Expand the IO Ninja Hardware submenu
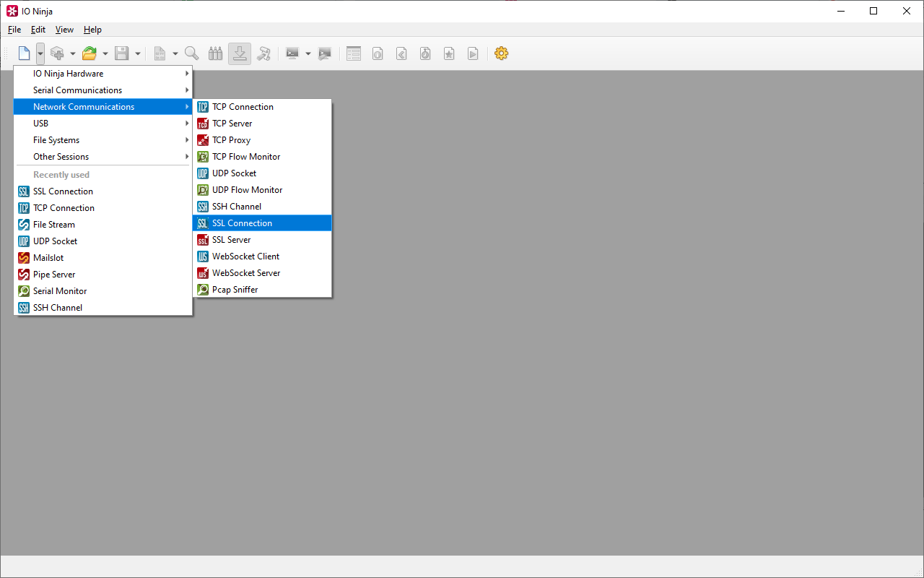The image size is (924, 578). pos(103,74)
